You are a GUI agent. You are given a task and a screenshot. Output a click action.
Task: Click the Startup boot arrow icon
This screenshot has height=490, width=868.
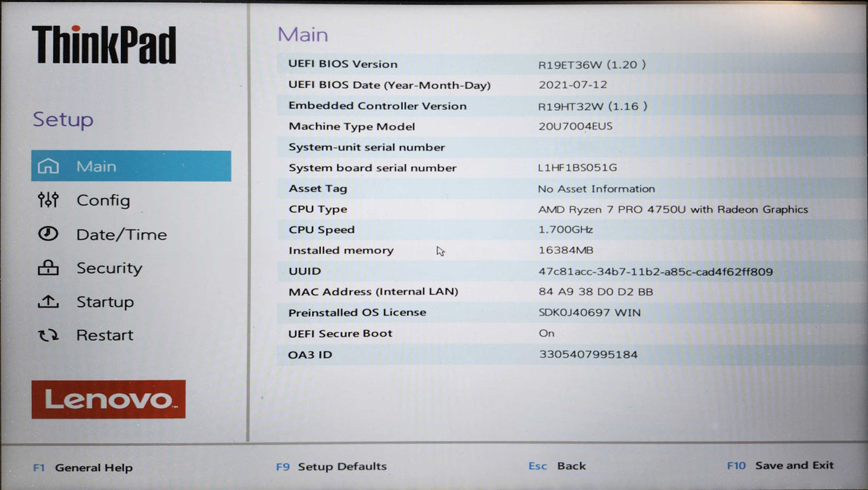click(x=49, y=302)
